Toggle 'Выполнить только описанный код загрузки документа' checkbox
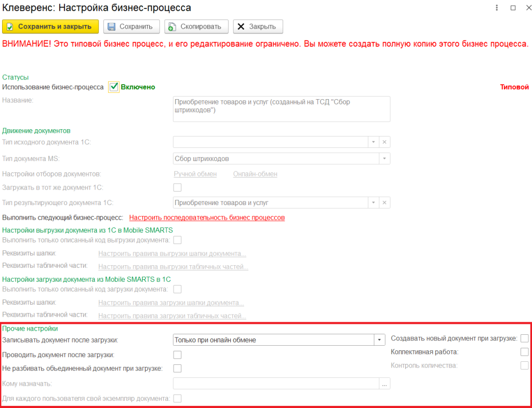The height and width of the screenshot is (408, 532). click(177, 289)
